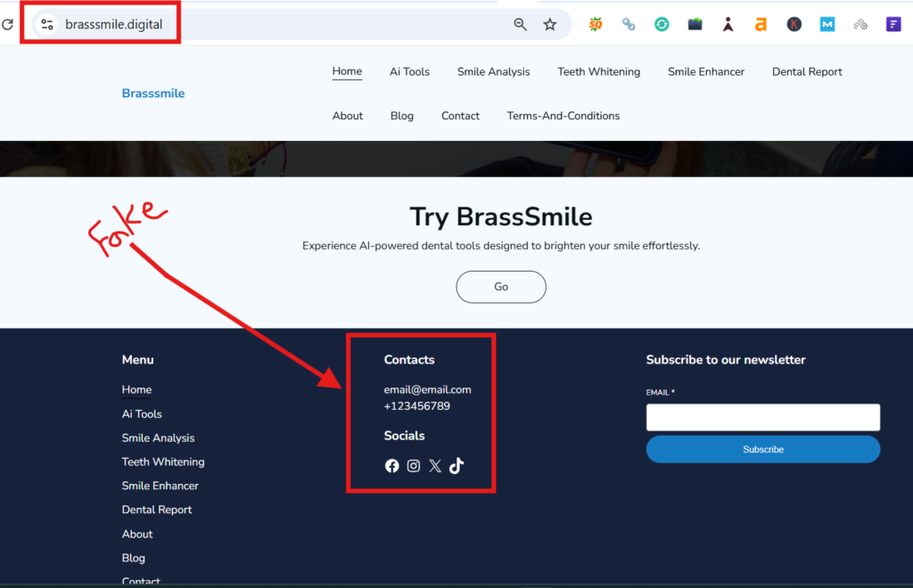Viewport: 913px width, 588px height.
Task: Reload the page with the refresh icon
Action: click(7, 24)
